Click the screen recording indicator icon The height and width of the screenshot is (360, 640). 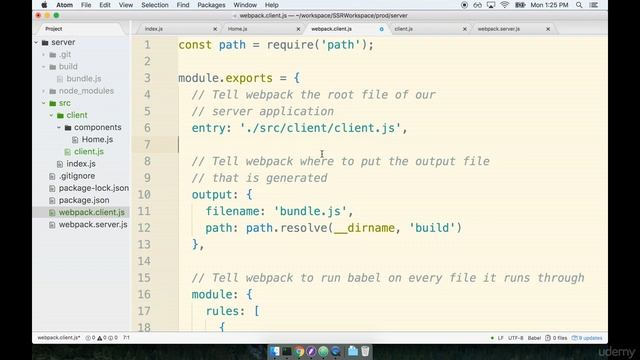[x=464, y=5]
